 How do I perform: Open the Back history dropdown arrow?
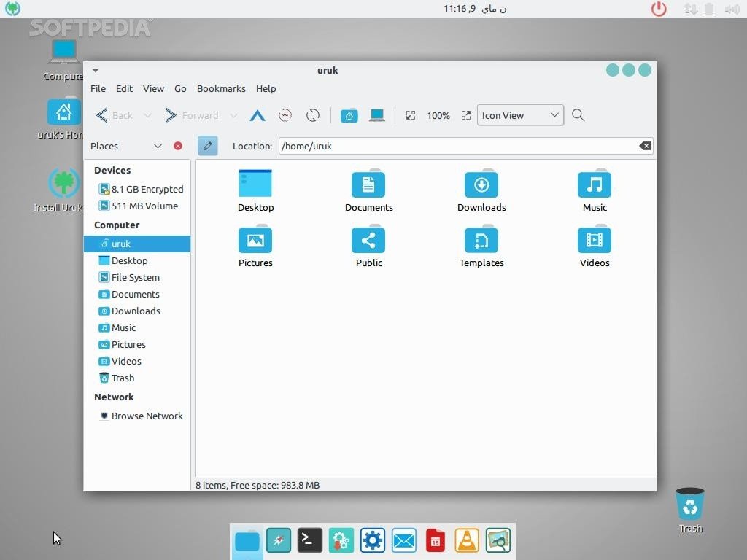click(x=147, y=115)
